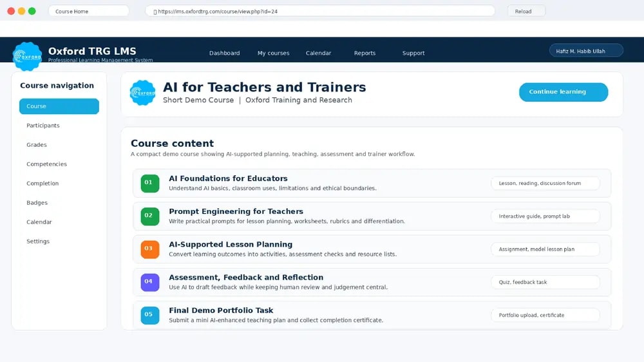Image resolution: width=644 pixels, height=362 pixels.
Task: Open My courses in the top navigation
Action: pyautogui.click(x=274, y=53)
